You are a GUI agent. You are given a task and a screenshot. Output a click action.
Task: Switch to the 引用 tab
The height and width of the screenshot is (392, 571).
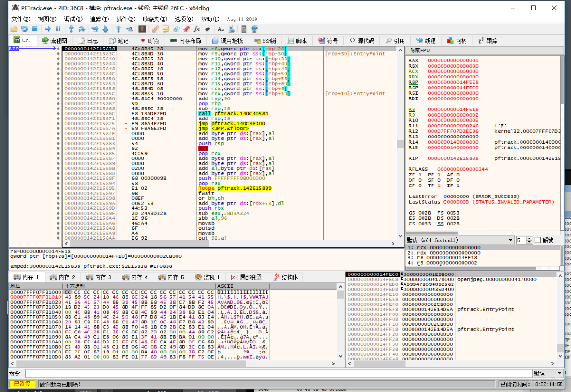tap(395, 40)
